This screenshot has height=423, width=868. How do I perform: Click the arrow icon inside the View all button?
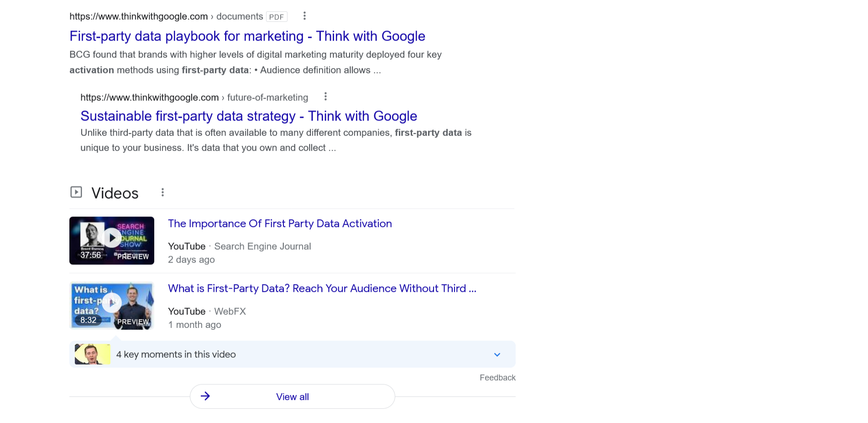[x=206, y=396]
